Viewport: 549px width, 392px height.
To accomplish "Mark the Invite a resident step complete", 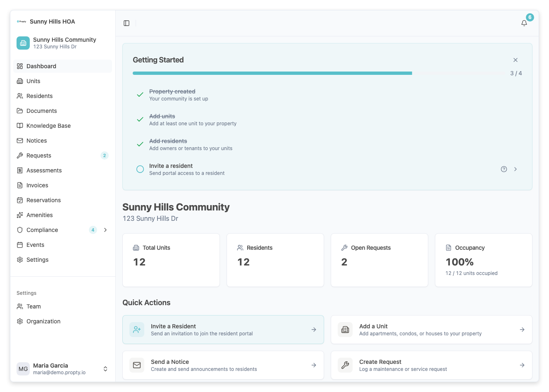I will (x=140, y=169).
